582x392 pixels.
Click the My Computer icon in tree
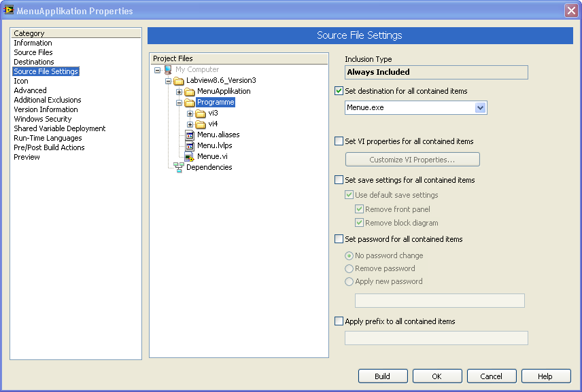tap(168, 69)
